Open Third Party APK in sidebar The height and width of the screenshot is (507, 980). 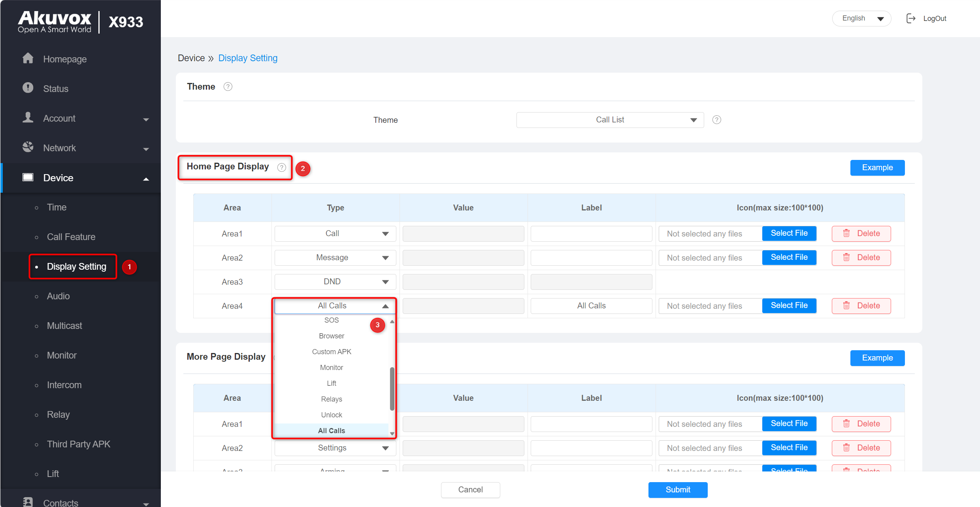click(78, 444)
